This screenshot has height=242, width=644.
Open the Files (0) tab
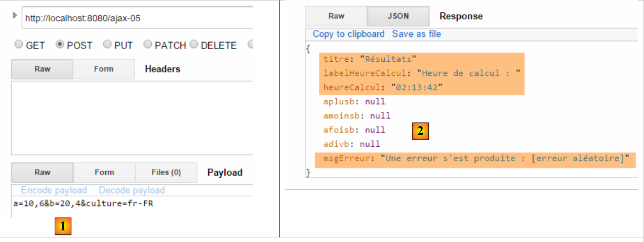(166, 172)
